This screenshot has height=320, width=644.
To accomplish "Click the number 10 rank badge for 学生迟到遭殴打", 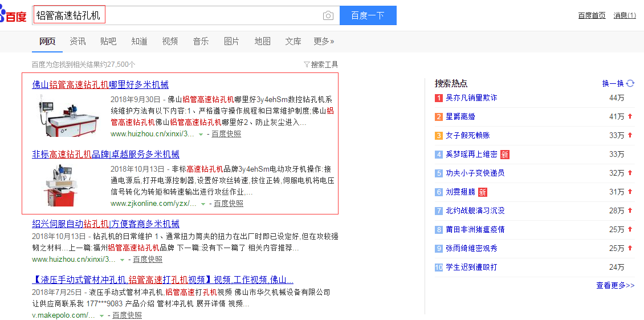I will click(x=439, y=268).
